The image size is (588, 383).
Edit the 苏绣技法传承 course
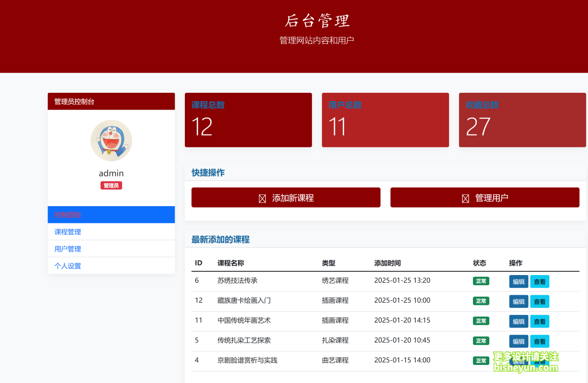point(519,281)
